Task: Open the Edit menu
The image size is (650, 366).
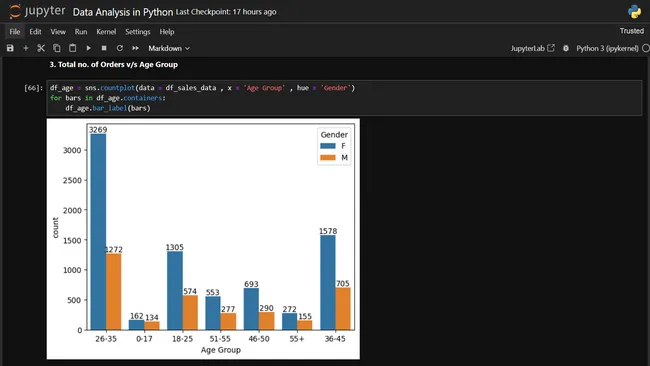Action: click(x=35, y=32)
